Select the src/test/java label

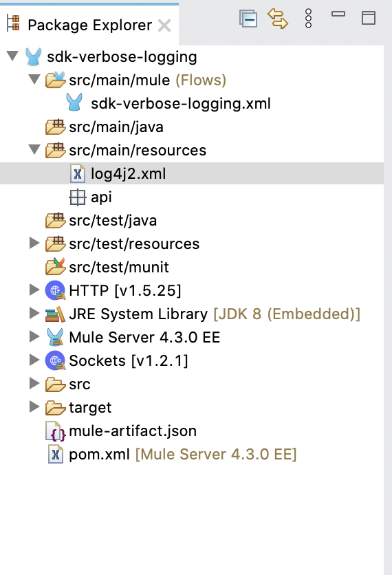[x=113, y=220]
